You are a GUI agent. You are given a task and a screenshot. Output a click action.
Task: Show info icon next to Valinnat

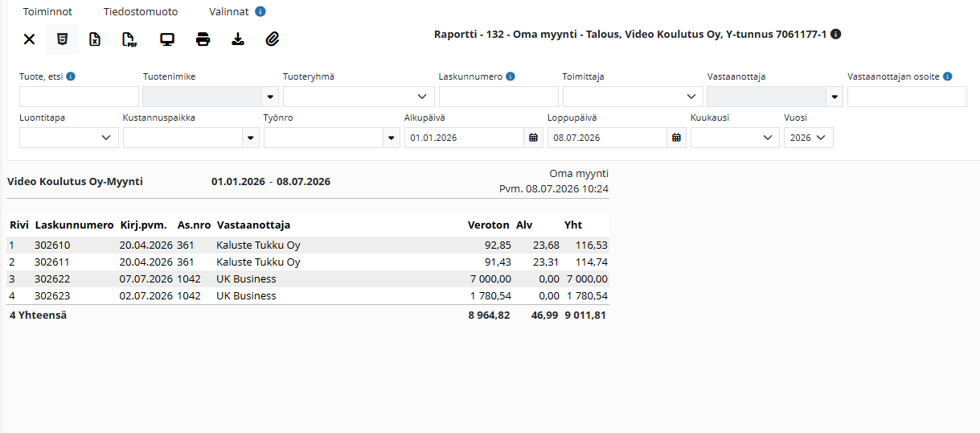260,12
